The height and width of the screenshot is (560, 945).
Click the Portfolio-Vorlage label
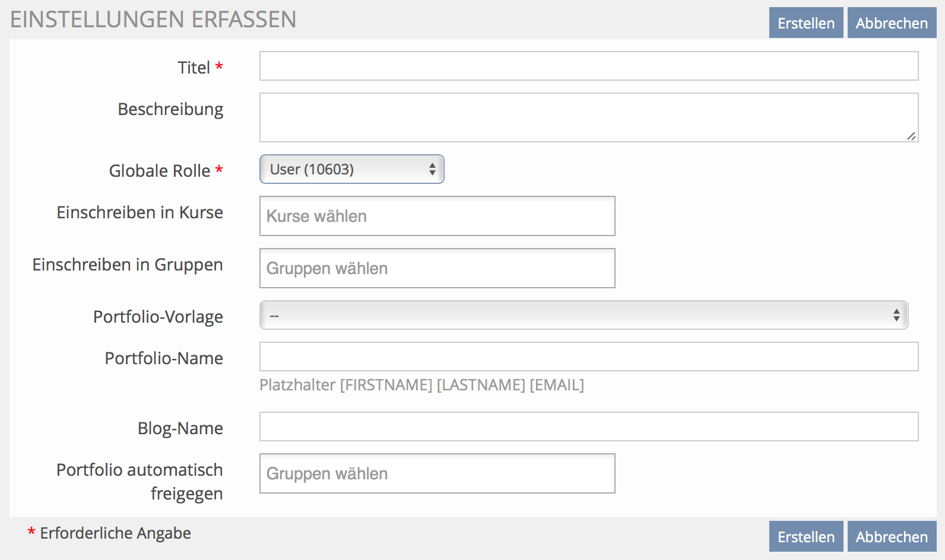158,317
